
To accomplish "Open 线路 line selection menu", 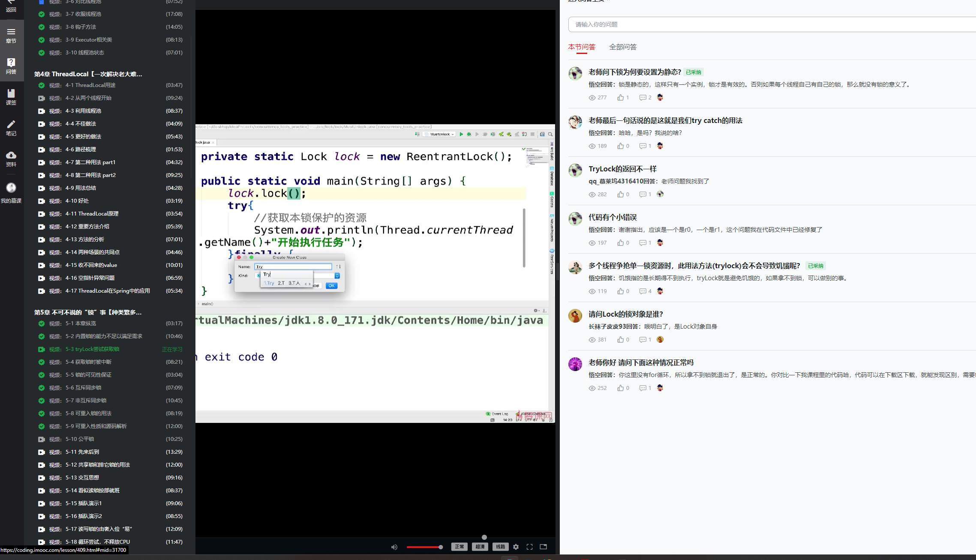I will (500, 547).
